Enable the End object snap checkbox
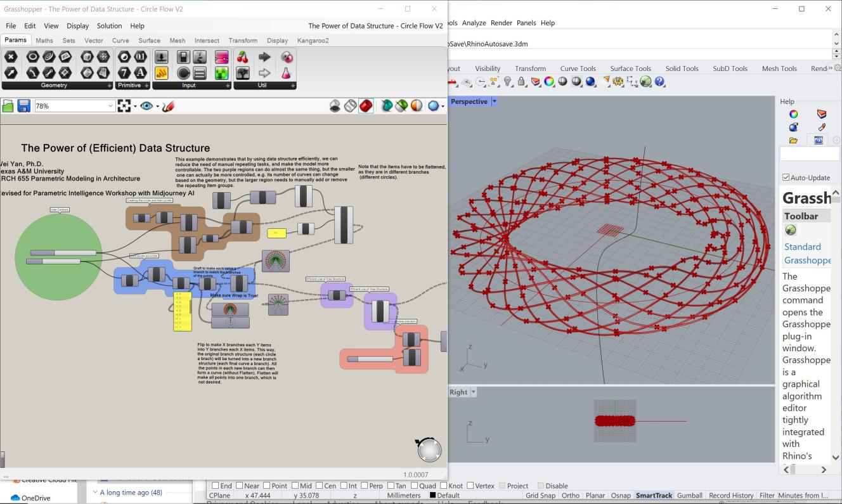The width and height of the screenshot is (842, 504). (216, 486)
